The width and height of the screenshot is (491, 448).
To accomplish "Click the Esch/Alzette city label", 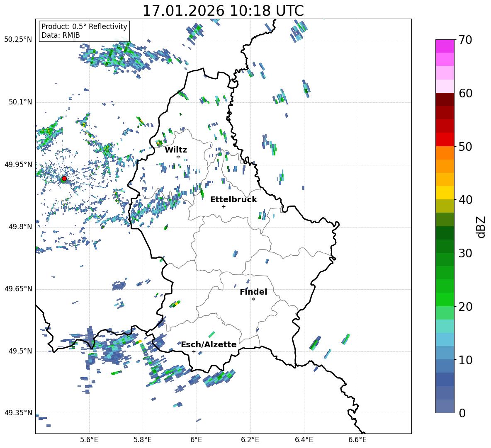I will [x=209, y=344].
